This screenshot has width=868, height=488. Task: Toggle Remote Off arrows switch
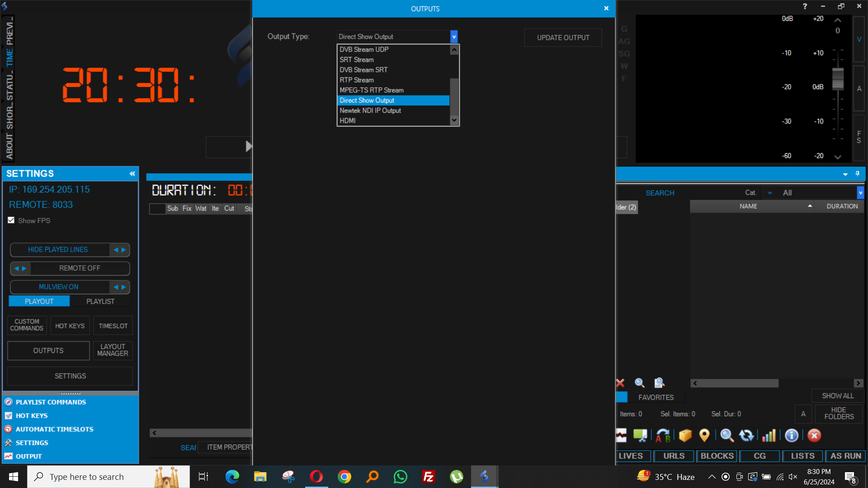pos(20,268)
